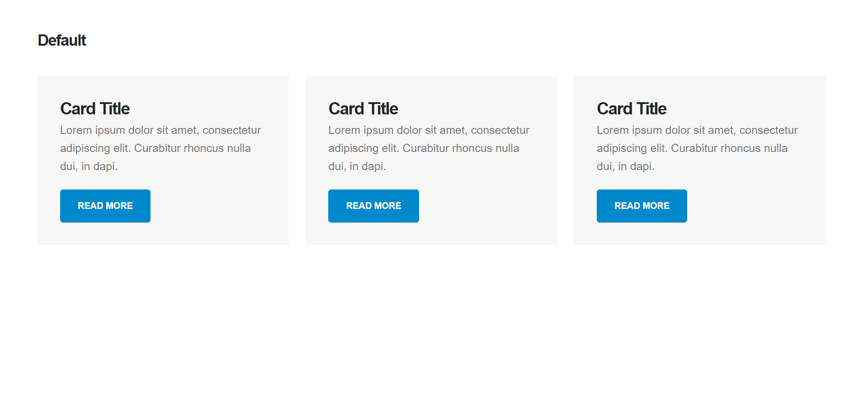
Task: Click 'Lorem ipsum dolor' line in middle card
Action: tap(429, 130)
